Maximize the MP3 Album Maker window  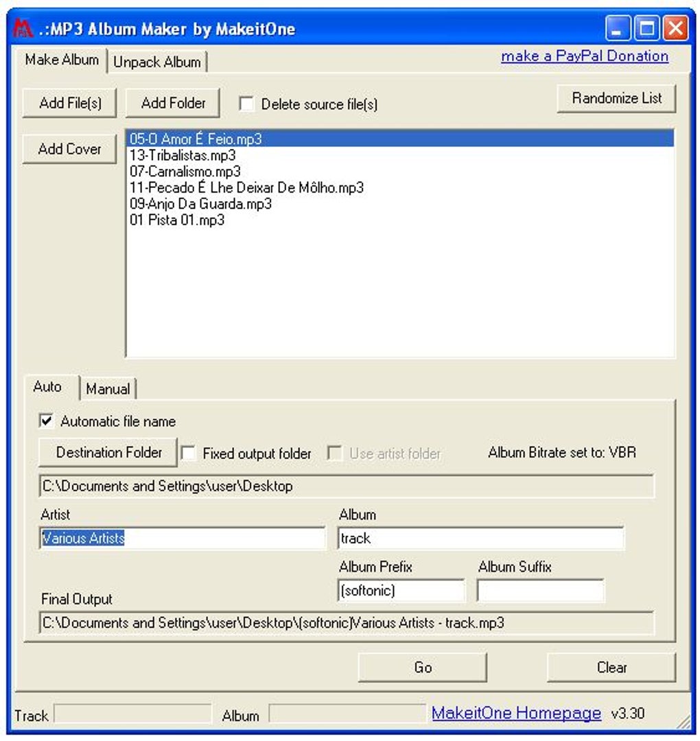click(x=646, y=28)
